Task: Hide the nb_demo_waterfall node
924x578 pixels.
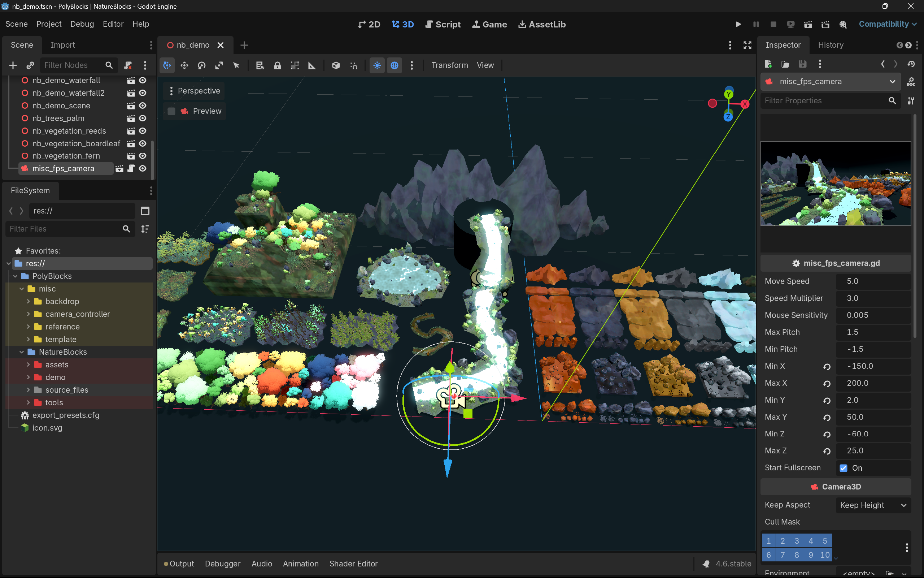Action: [143, 80]
